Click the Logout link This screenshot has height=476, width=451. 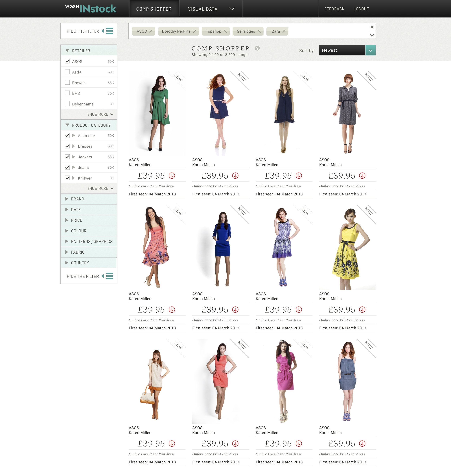[361, 9]
